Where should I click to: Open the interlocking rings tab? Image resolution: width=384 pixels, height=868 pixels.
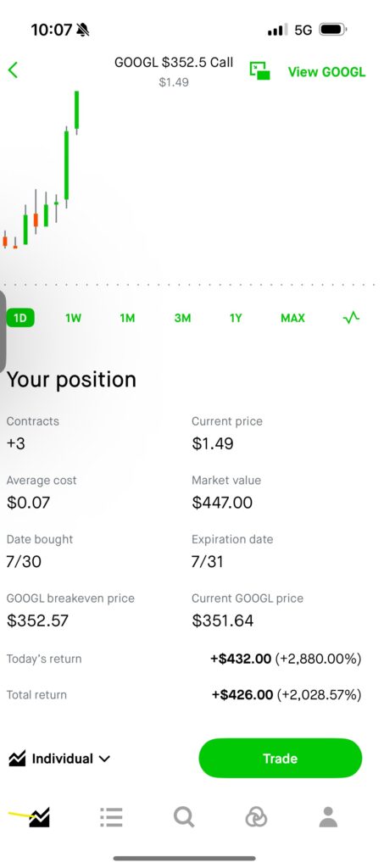(256, 816)
